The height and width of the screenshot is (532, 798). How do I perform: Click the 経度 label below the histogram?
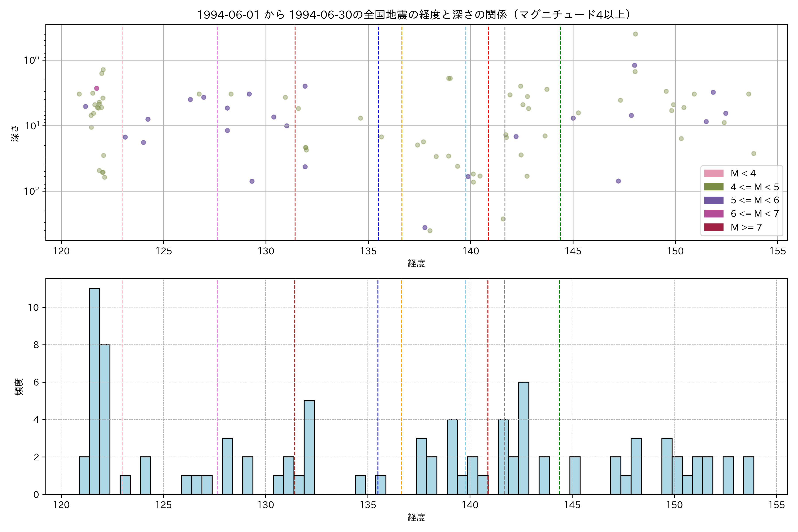pyautogui.click(x=416, y=517)
